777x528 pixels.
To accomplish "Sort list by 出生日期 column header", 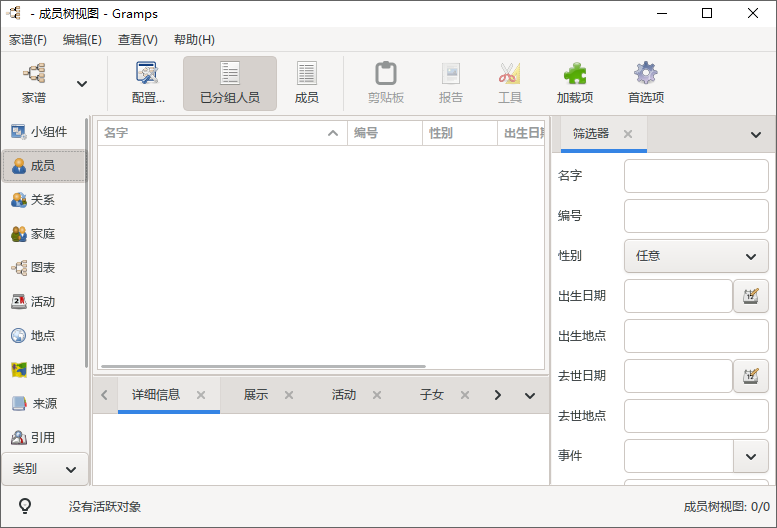I will [x=521, y=133].
